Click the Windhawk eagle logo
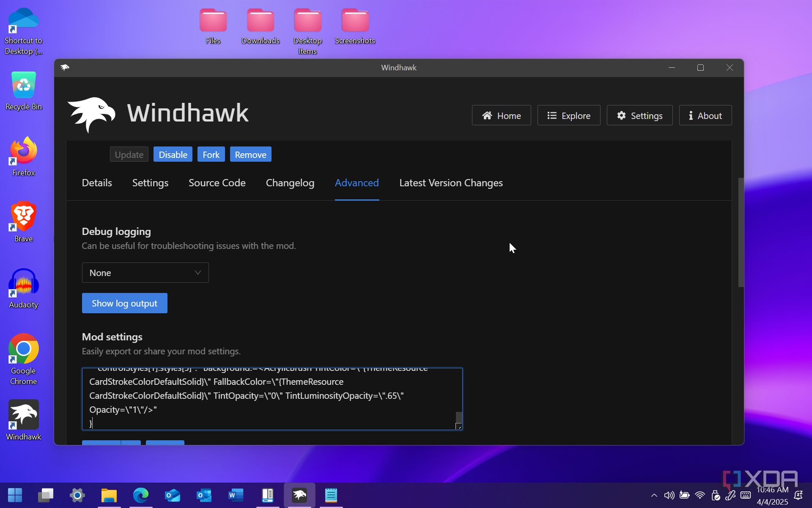The width and height of the screenshot is (812, 508). tap(91, 114)
